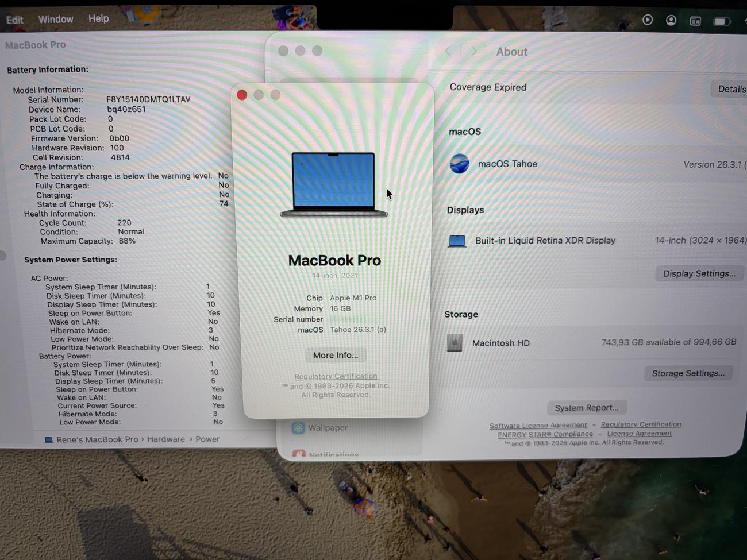Image resolution: width=747 pixels, height=560 pixels.
Task: Click the Built-in Liquid Retina XDR Display icon
Action: pos(457,241)
